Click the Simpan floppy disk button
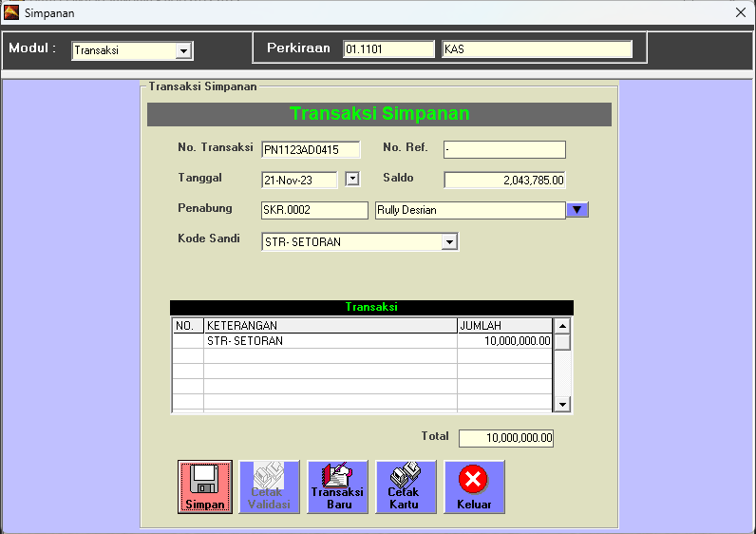The height and width of the screenshot is (534, 756). pos(204,486)
